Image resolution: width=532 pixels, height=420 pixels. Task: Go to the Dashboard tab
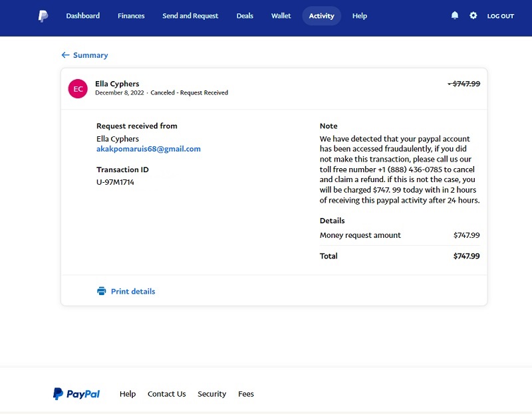coord(82,16)
